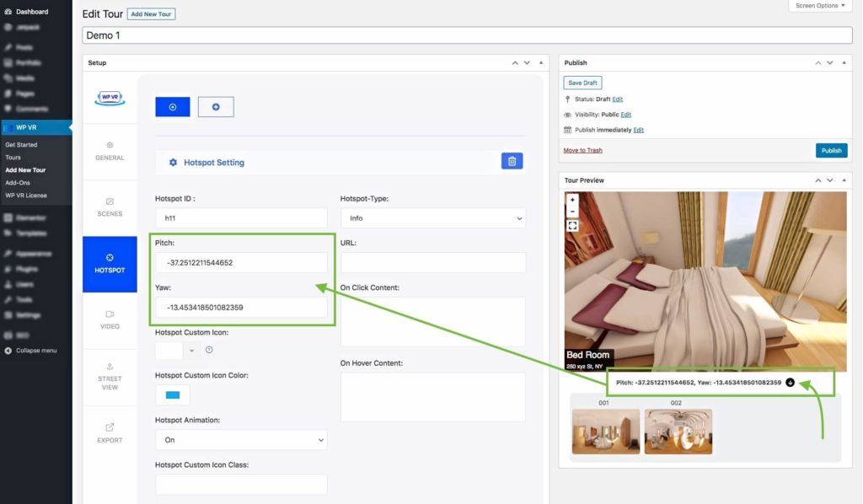The height and width of the screenshot is (504, 863).
Task: Click the Hotspot Setting gear icon
Action: point(173,163)
